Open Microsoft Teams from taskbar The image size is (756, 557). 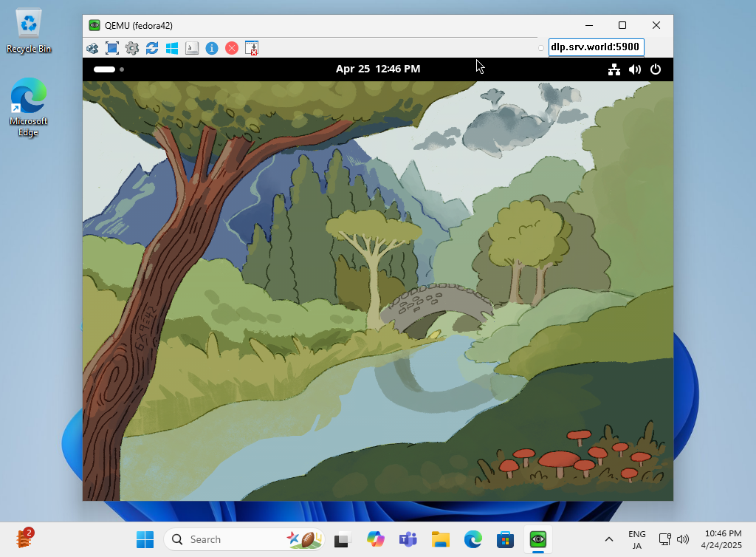(x=408, y=539)
